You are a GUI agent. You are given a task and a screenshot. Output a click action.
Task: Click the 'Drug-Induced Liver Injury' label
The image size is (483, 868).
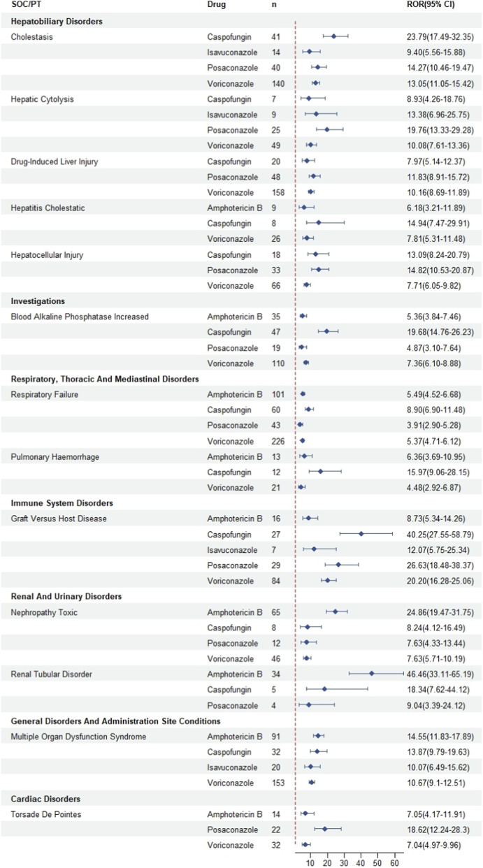pos(55,161)
